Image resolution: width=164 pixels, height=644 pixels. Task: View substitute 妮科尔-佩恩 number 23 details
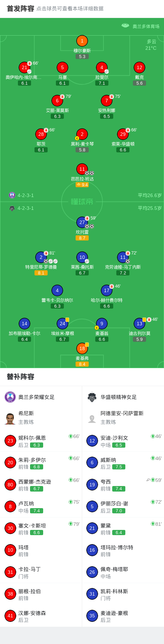pos(41,441)
